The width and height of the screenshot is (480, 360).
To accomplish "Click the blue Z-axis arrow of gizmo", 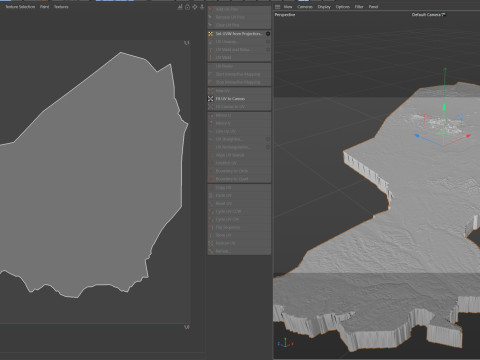I will [417, 135].
